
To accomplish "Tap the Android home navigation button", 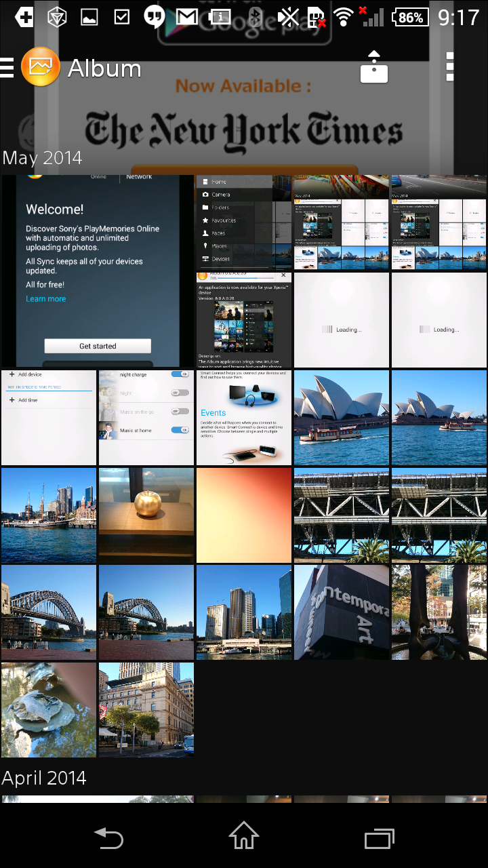I will click(244, 835).
